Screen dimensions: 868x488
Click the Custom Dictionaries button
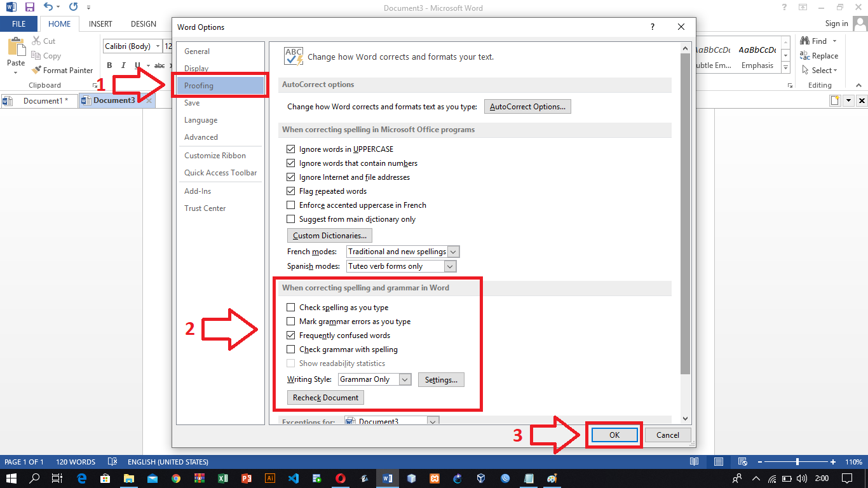(x=330, y=236)
